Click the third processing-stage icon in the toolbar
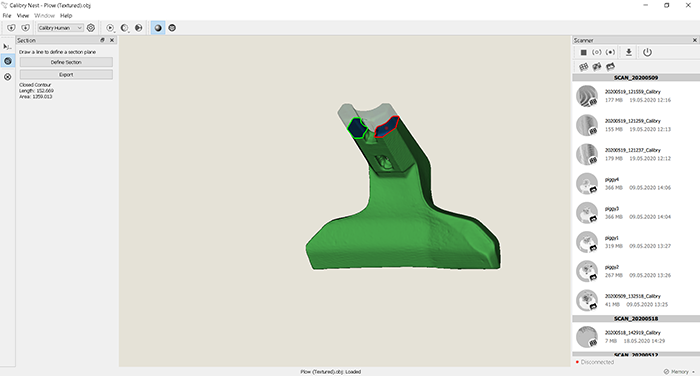Screen dimensions: 700x376 coord(138,28)
